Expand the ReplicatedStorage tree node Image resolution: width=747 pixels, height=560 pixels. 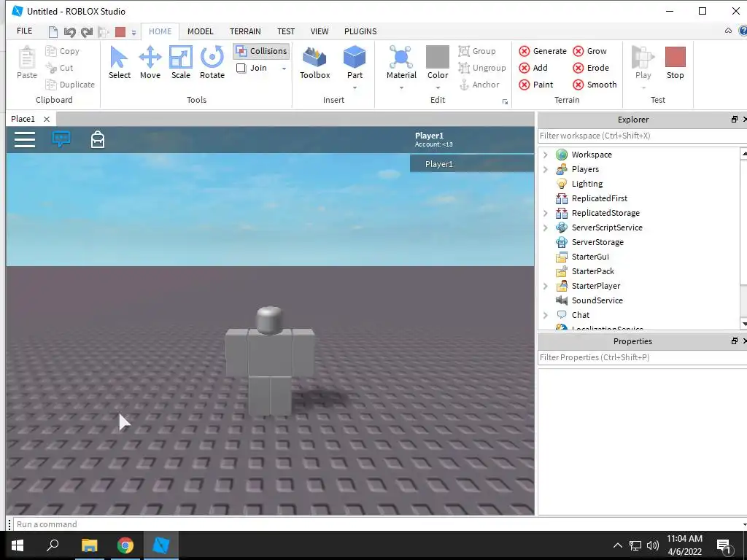(x=546, y=213)
